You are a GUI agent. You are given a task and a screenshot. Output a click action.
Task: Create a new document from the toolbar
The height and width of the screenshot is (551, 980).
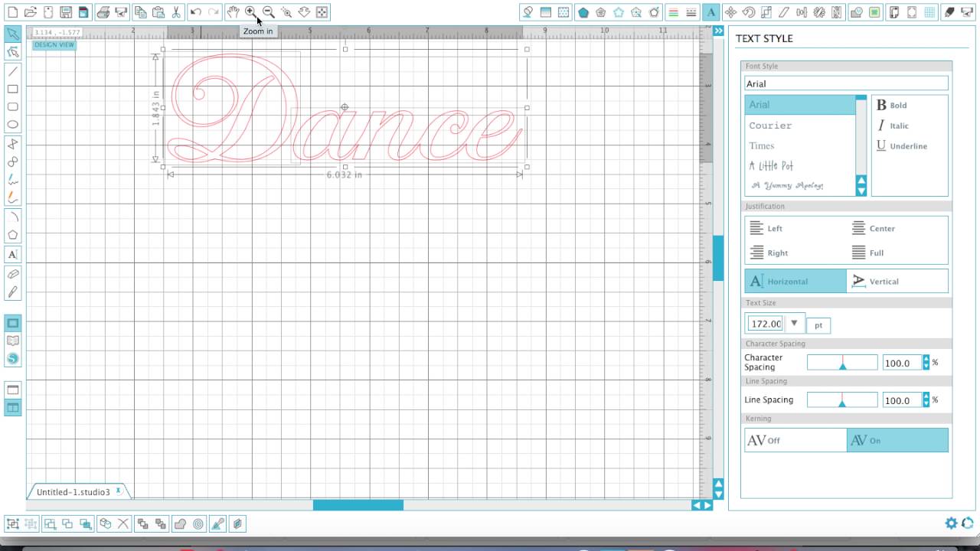point(12,12)
